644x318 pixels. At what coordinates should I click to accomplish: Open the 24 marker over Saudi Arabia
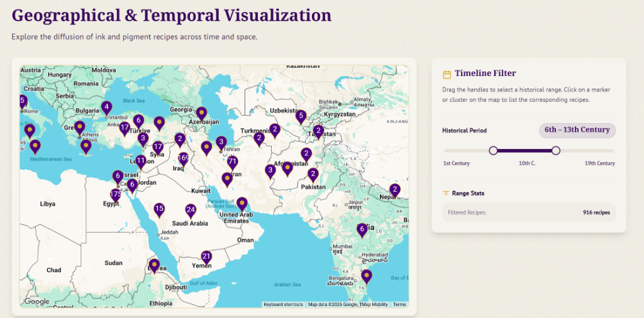(x=191, y=211)
